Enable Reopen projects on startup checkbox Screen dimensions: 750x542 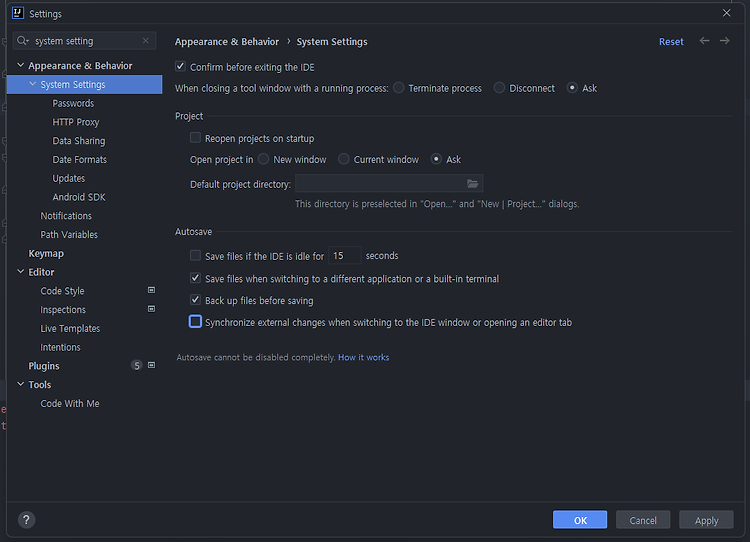[x=195, y=138]
